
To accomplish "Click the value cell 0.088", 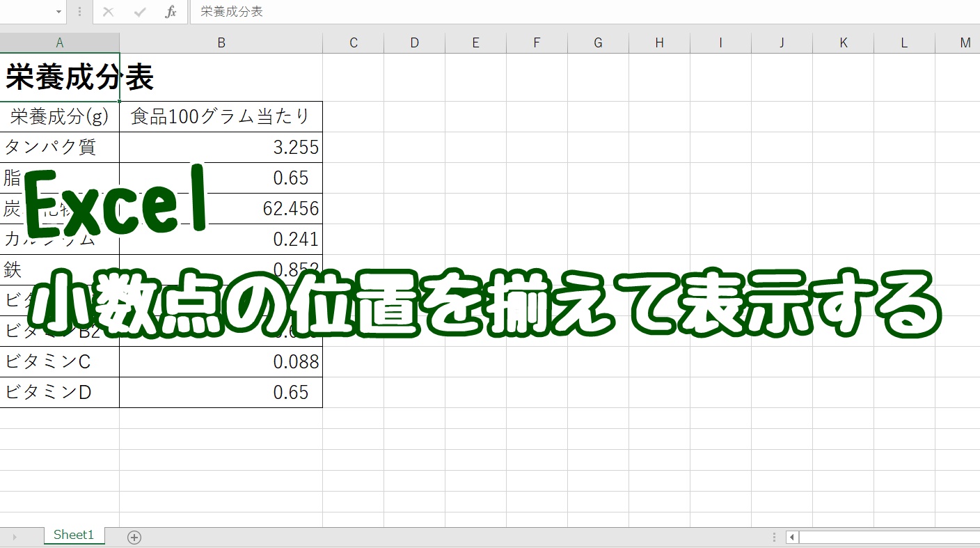I will click(x=221, y=362).
